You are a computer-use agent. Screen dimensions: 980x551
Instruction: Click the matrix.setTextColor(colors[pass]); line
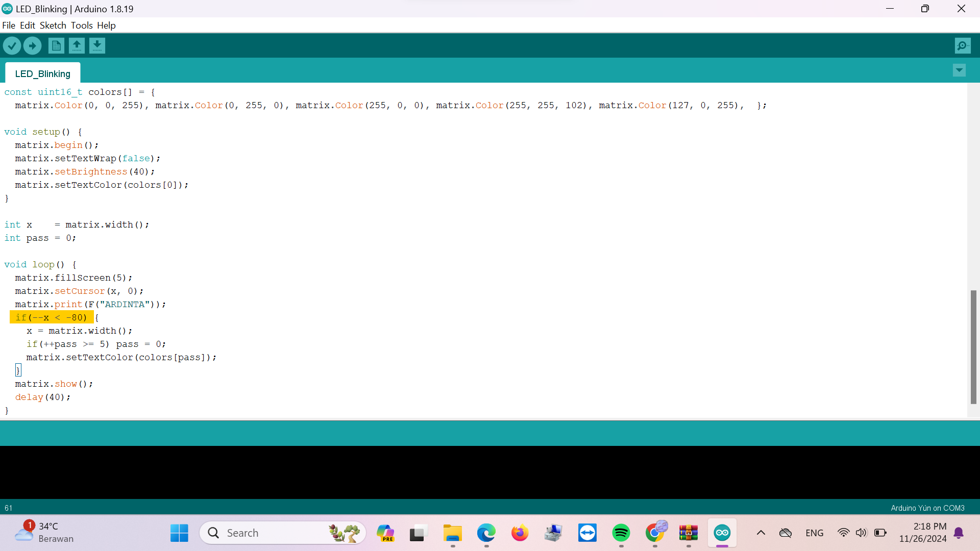tap(121, 357)
